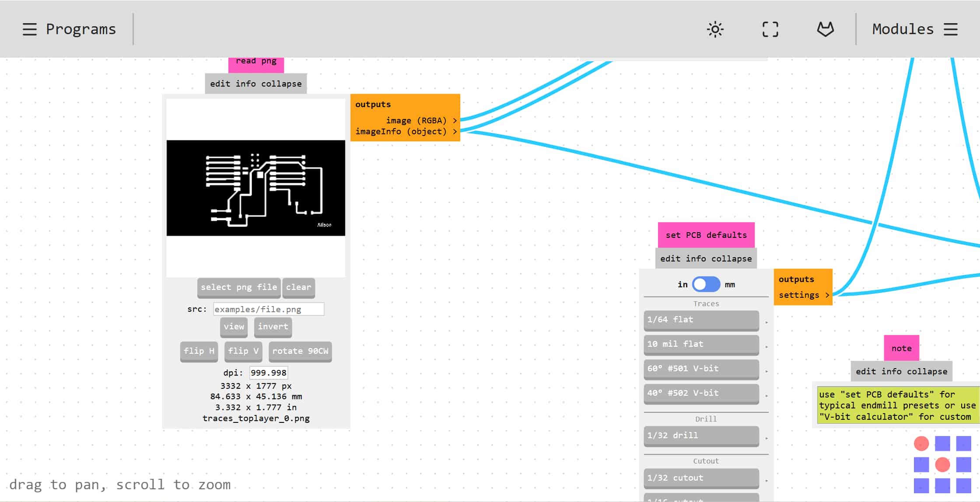This screenshot has width=980, height=502.
Task: Click the PCB traces image thumbnail
Action: tap(255, 188)
